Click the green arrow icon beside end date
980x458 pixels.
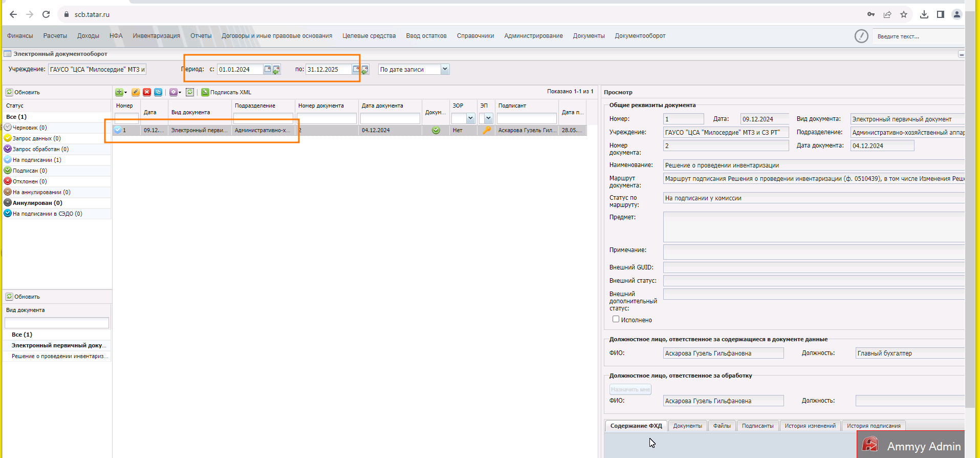365,70
